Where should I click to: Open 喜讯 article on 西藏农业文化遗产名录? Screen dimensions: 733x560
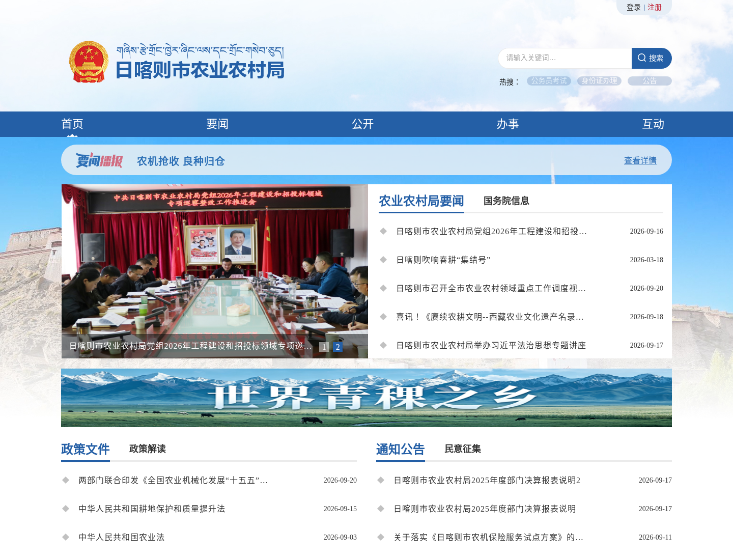pos(490,317)
